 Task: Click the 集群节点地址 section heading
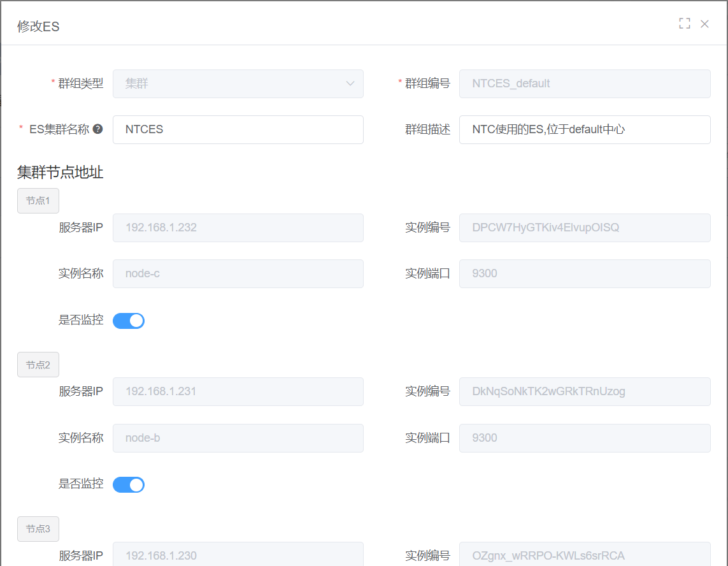[60, 172]
